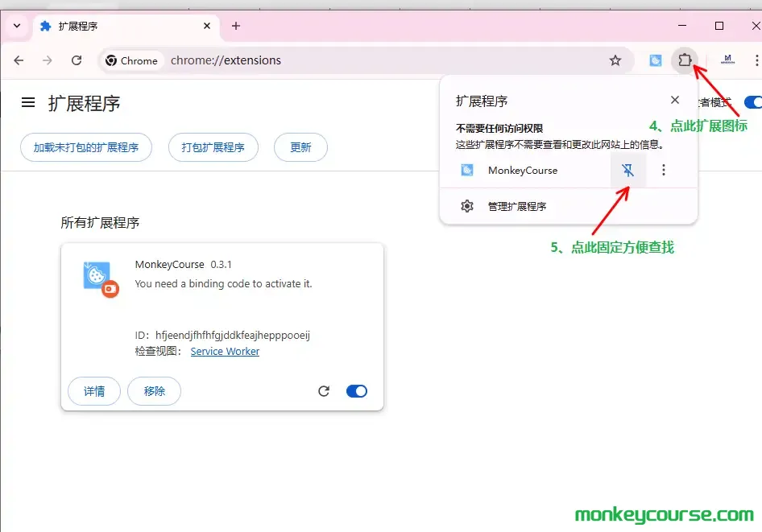Click the chrome://extensions address bar
This screenshot has height=532, width=762.
[x=362, y=60]
